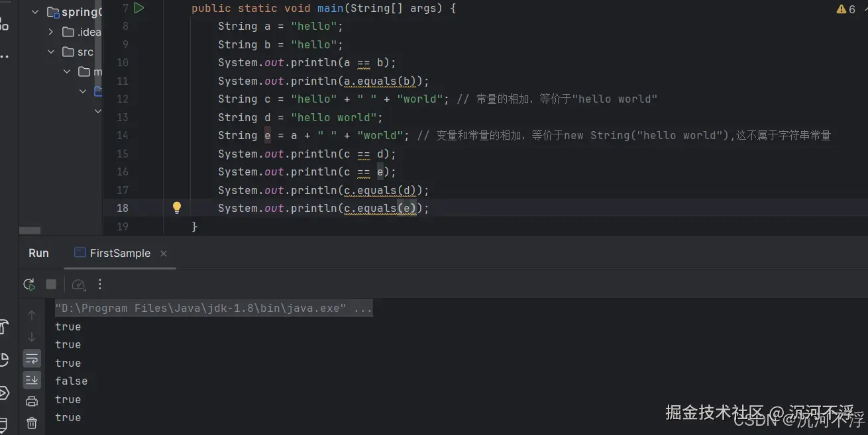Image resolution: width=868 pixels, height=435 pixels.
Task: Click the Run panel title
Action: (38, 253)
